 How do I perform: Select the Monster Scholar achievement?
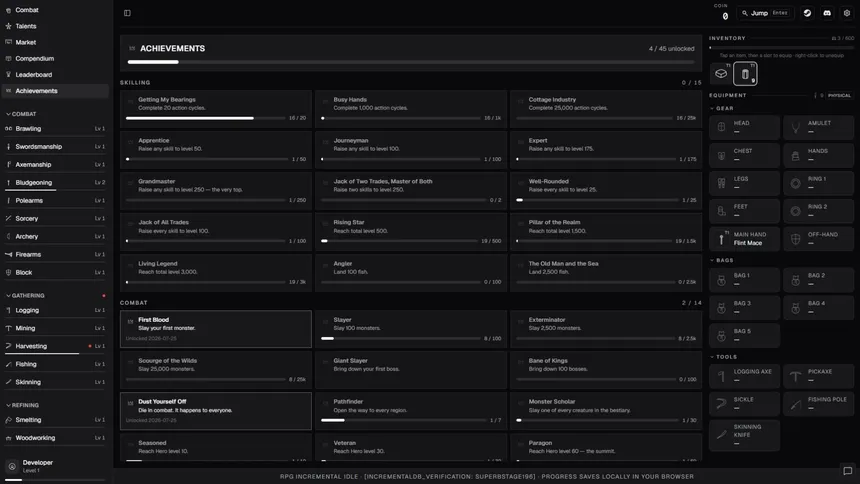click(606, 411)
